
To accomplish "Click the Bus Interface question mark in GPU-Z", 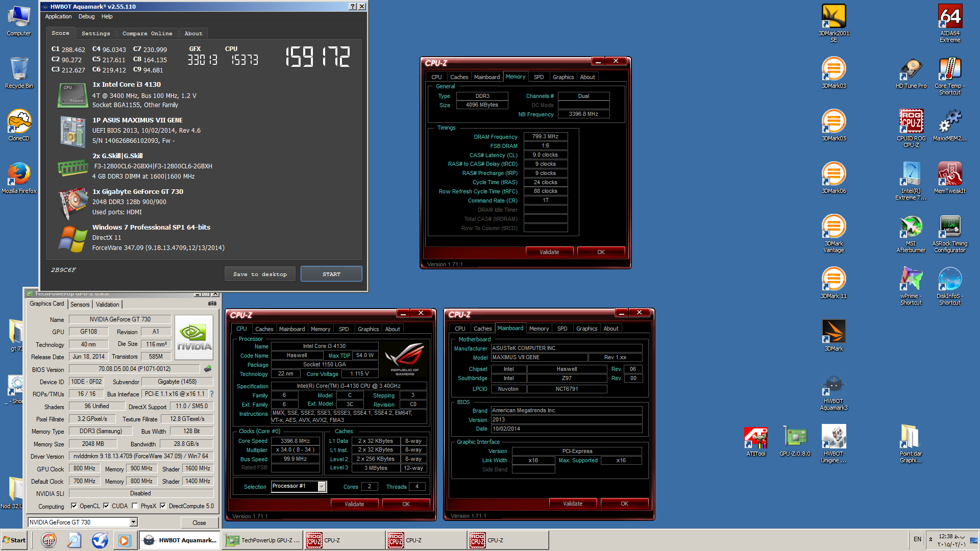I will pyautogui.click(x=212, y=394).
